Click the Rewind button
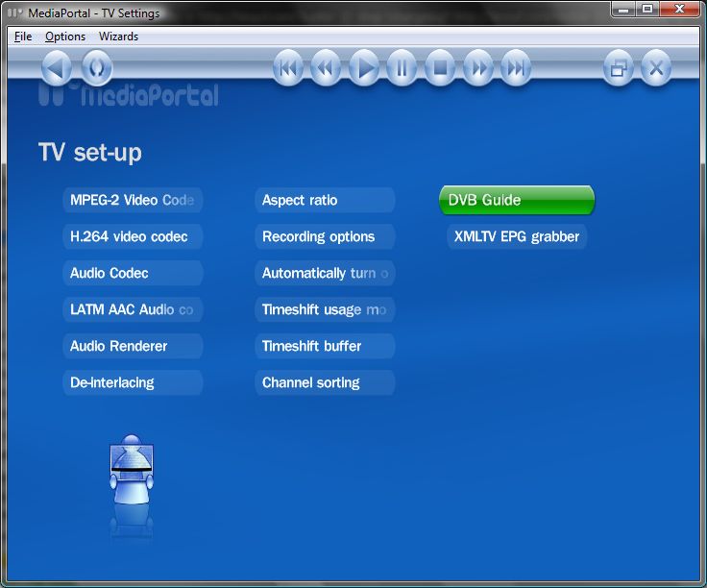 point(326,68)
